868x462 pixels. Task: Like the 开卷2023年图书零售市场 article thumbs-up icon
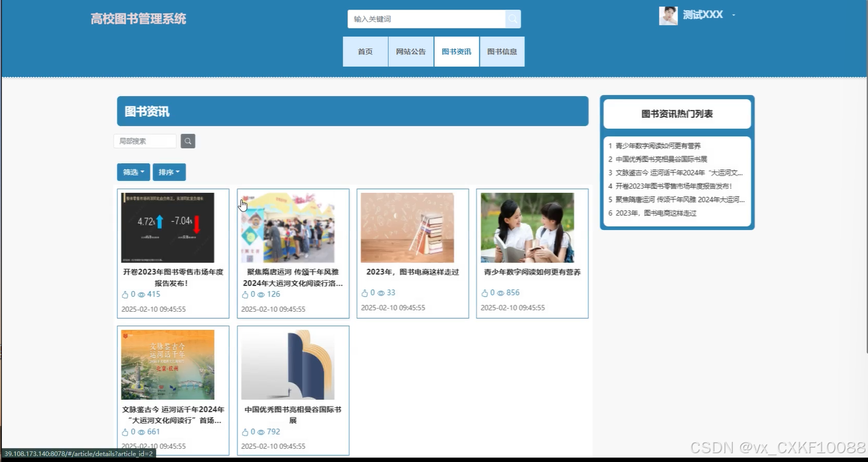(x=125, y=294)
